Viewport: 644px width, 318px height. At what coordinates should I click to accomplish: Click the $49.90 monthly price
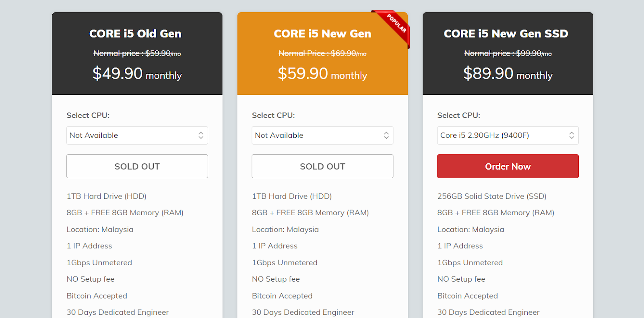click(137, 74)
